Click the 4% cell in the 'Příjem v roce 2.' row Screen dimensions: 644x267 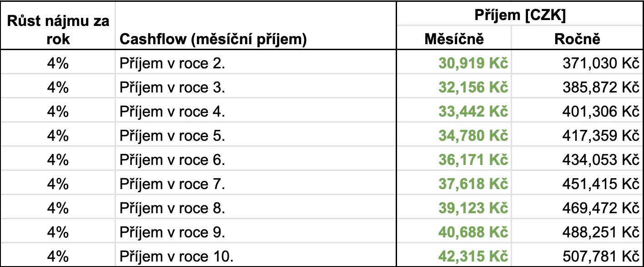57,64
